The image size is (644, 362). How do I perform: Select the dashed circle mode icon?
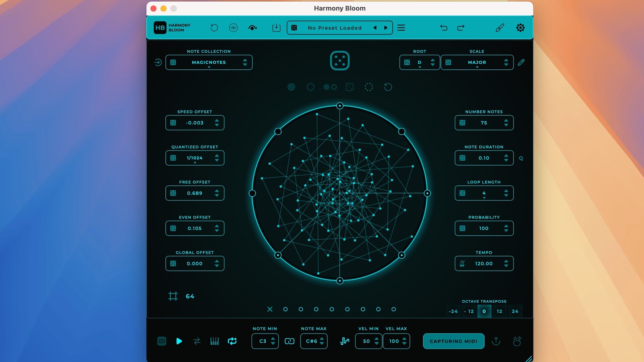pos(369,87)
